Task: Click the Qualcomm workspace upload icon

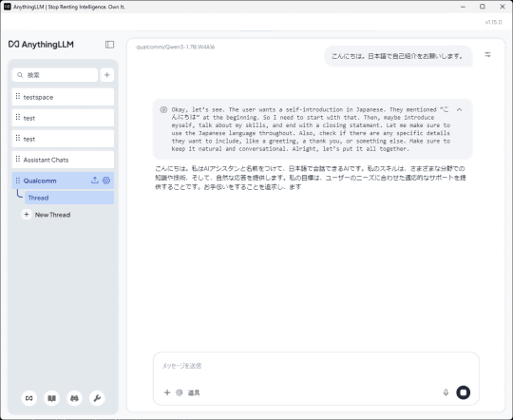Action: coord(95,180)
